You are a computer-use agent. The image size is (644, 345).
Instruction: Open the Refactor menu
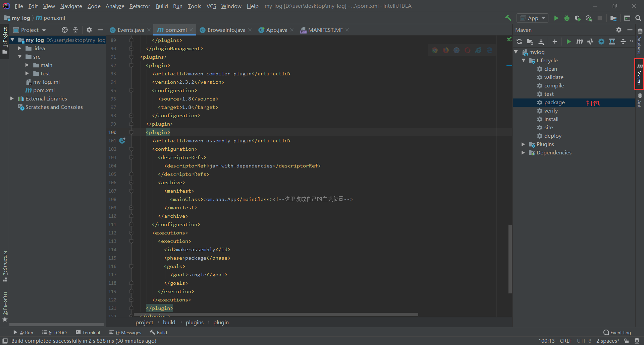coord(140,6)
